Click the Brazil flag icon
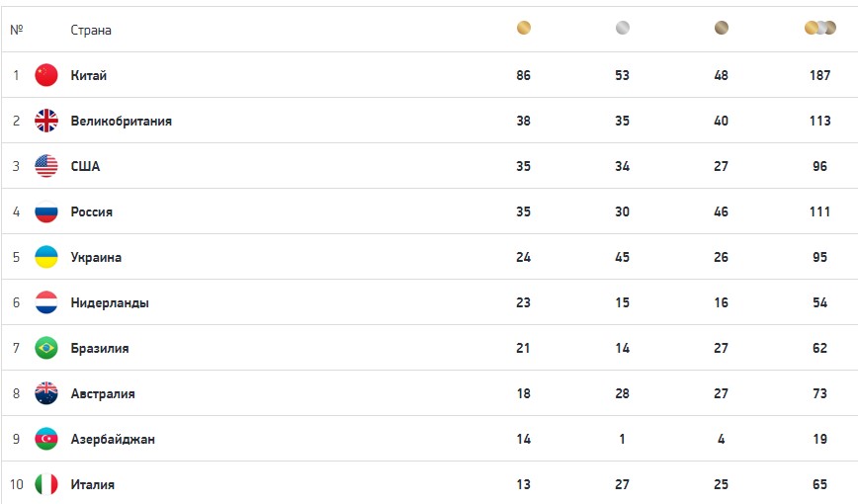 click(46, 348)
